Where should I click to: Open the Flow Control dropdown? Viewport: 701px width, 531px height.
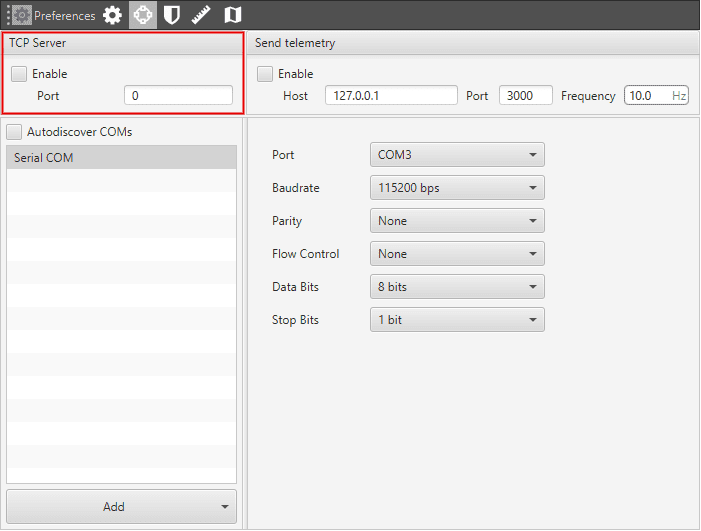[457, 254]
